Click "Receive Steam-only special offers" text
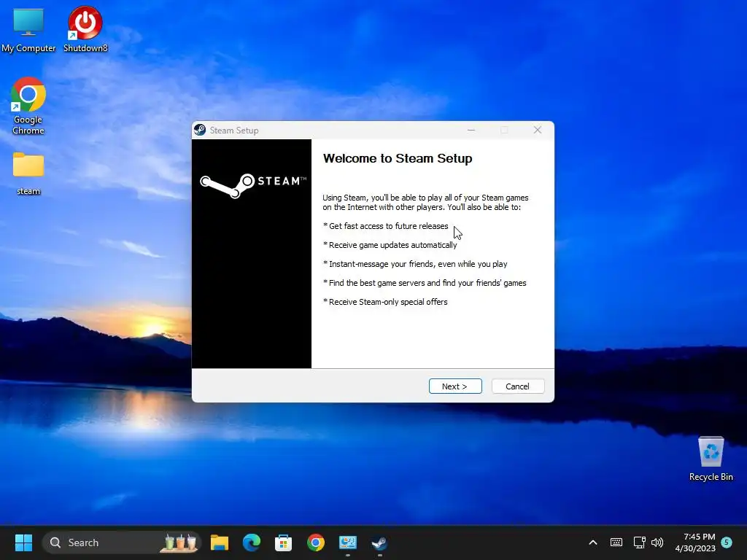The width and height of the screenshot is (747, 560). tap(388, 302)
